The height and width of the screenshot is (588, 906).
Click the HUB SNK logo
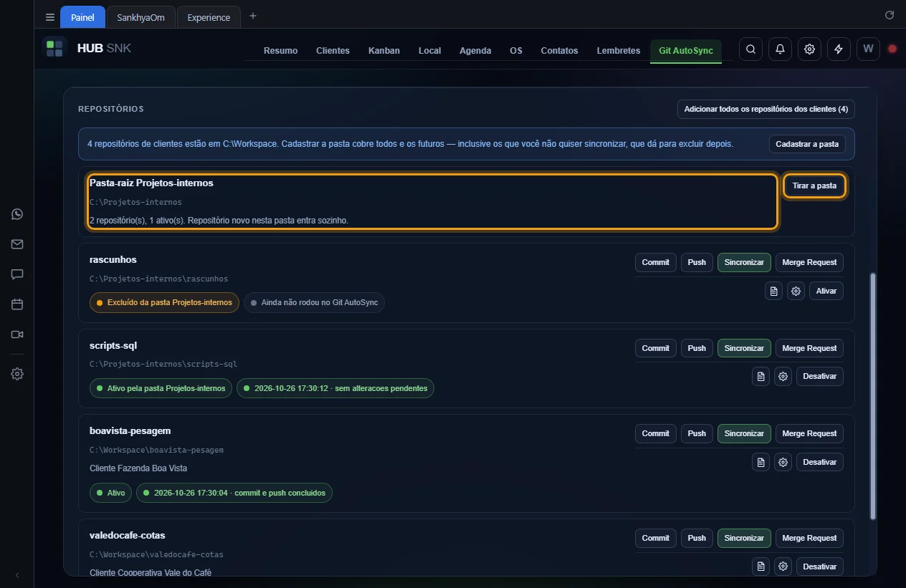(86, 49)
